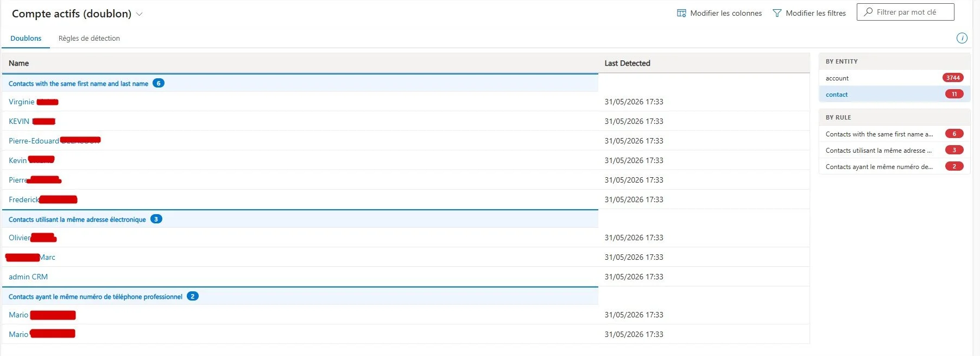Viewport: 980px width, 356px height.
Task: Collapse the 'Contacts with the same first name and last name' group
Action: click(78, 84)
